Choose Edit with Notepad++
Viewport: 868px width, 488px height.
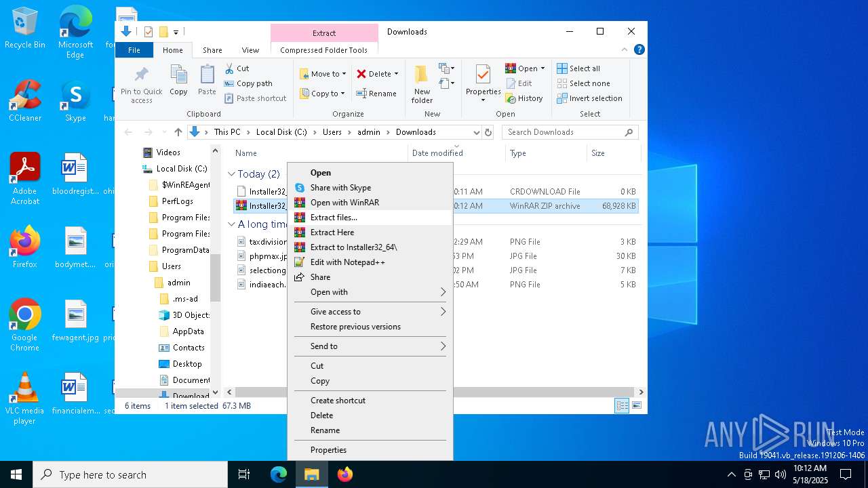370,262
